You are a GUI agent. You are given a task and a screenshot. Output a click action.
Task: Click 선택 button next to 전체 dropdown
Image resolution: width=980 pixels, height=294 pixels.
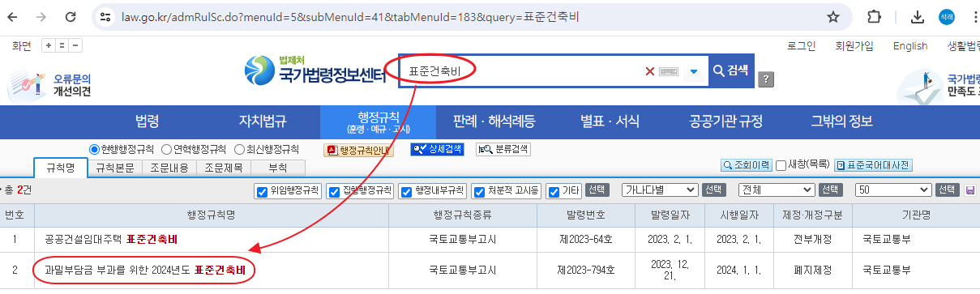[831, 190]
